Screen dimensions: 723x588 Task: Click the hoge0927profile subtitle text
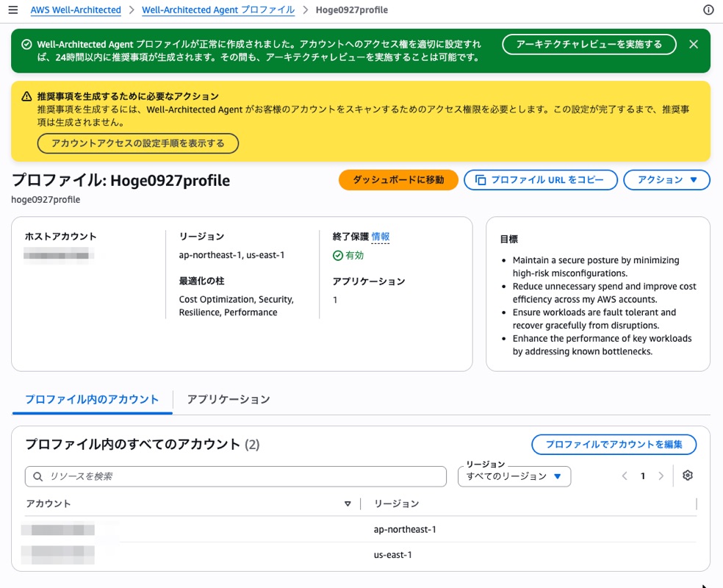46,200
